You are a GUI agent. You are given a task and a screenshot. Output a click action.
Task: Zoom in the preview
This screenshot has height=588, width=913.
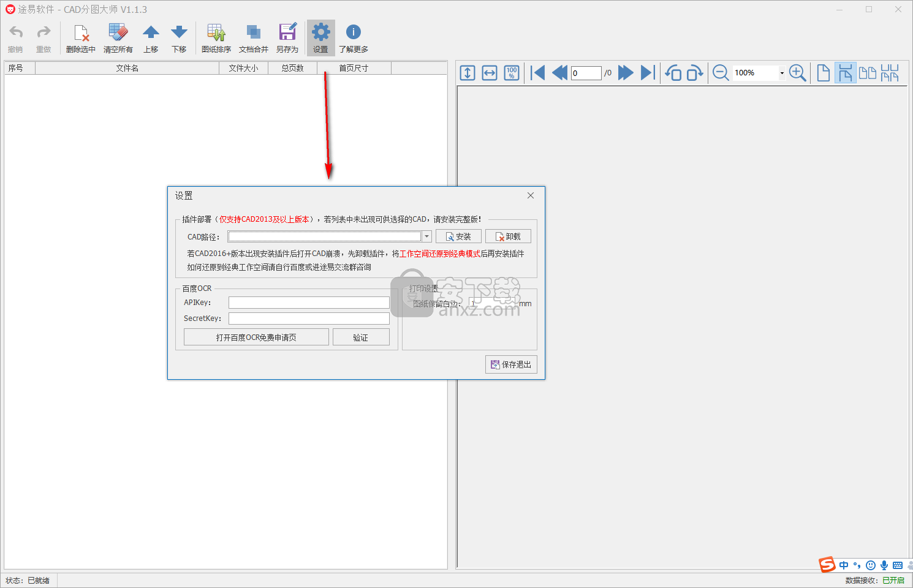tap(798, 73)
